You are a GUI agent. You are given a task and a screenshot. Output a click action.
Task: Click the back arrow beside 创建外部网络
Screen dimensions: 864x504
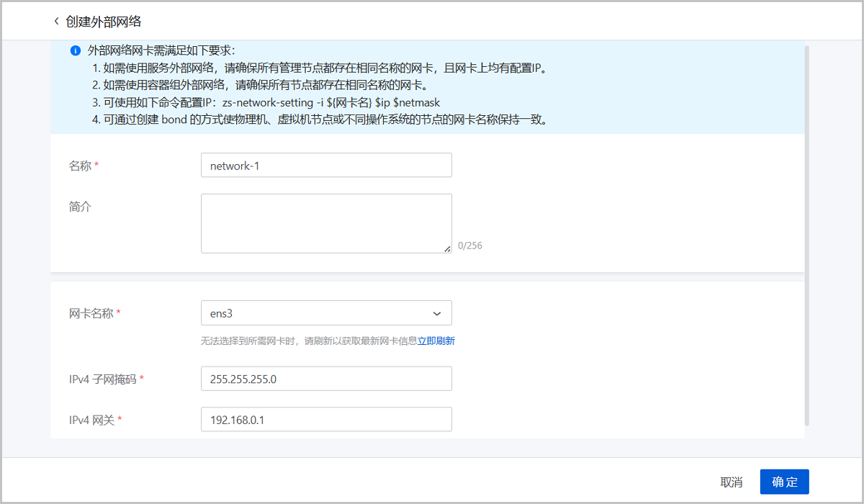coord(56,22)
